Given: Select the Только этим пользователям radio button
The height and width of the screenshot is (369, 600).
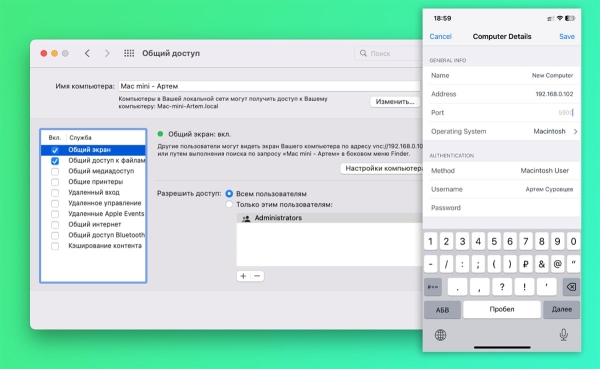Looking at the screenshot, I should pos(229,204).
